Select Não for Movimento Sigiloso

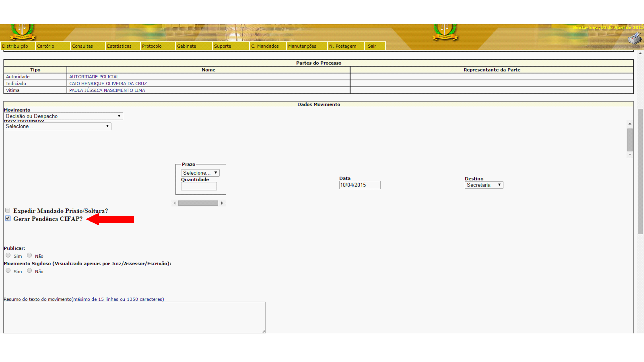[29, 271]
